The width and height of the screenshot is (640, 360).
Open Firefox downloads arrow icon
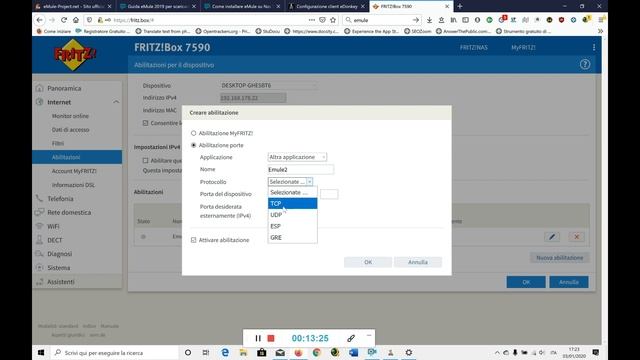(x=429, y=20)
